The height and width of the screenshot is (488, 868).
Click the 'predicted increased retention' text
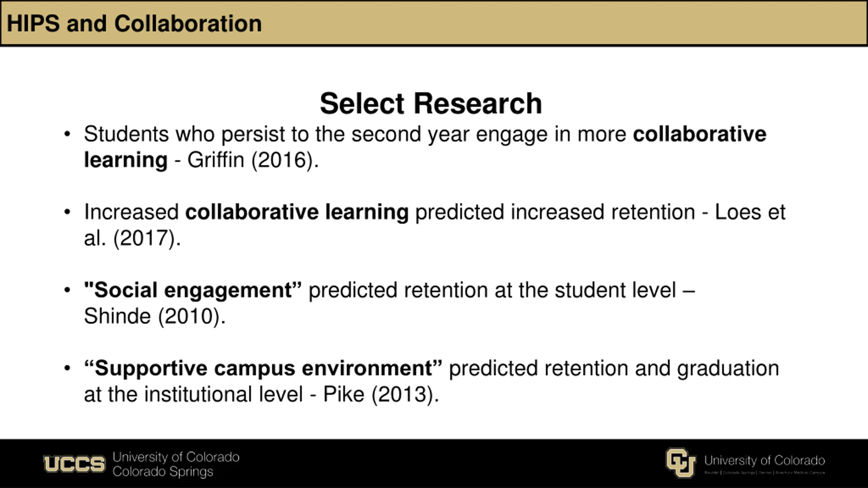(x=555, y=212)
